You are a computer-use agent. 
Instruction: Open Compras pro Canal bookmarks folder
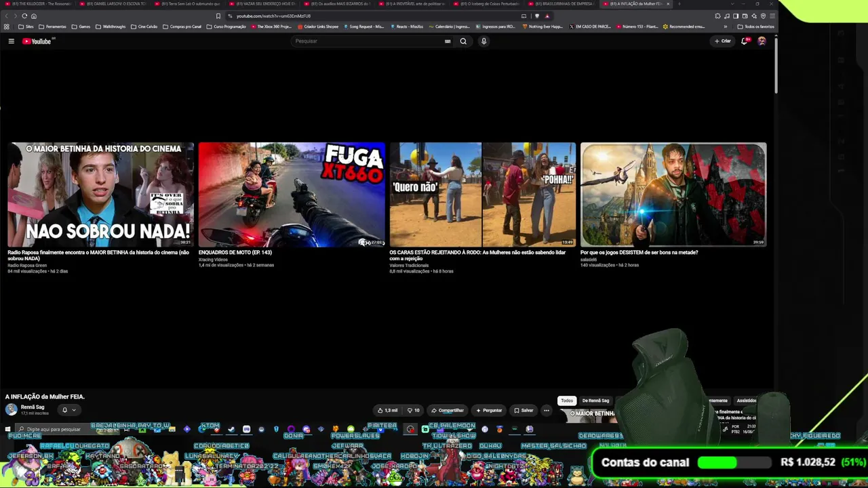tap(182, 26)
